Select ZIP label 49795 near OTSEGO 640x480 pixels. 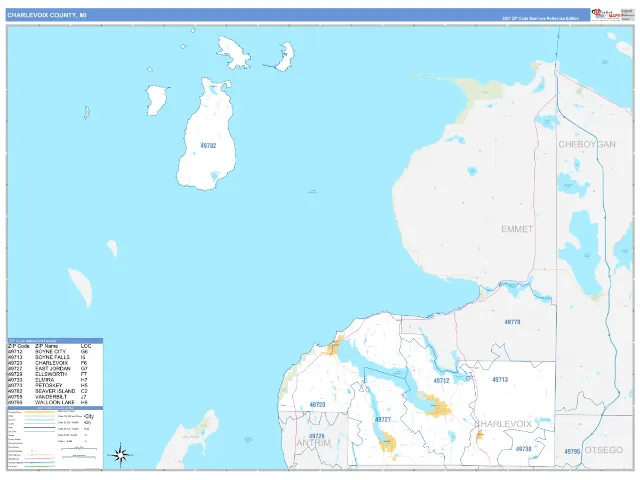coord(572,452)
